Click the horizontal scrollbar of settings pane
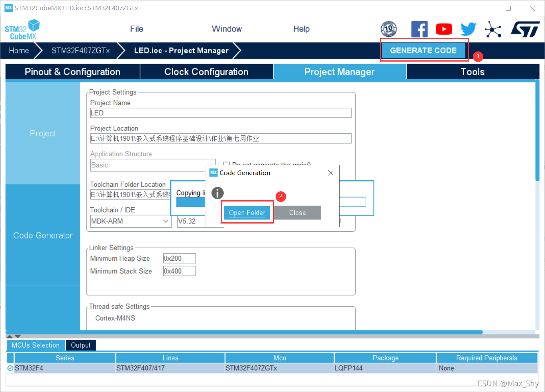545x392 pixels. coord(244,332)
